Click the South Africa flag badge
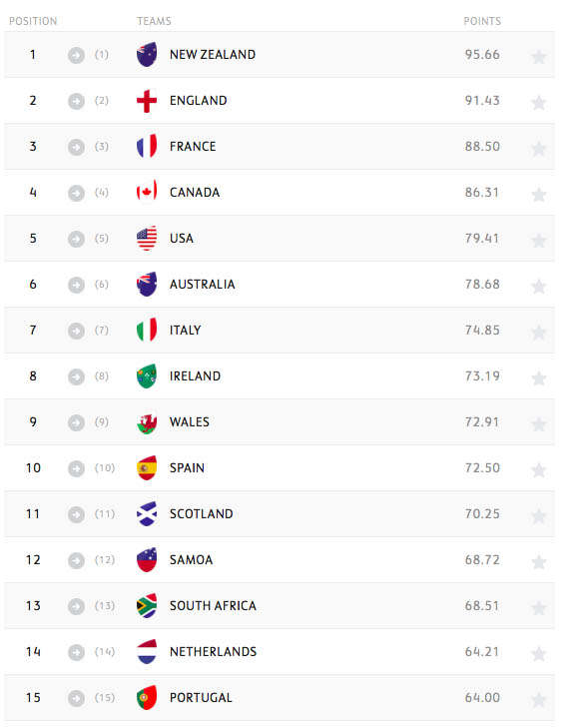569x728 pixels. point(147,606)
